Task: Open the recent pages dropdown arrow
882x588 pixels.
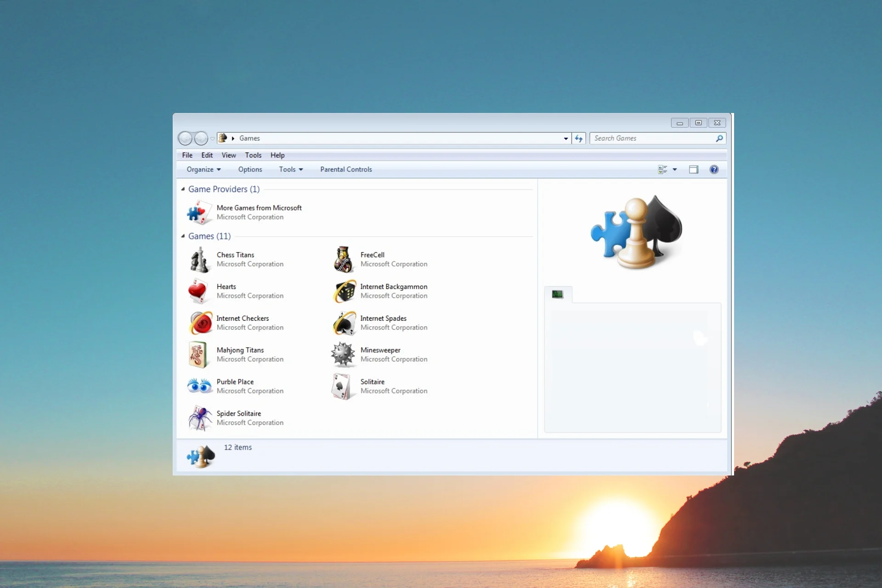Action: [x=212, y=138]
